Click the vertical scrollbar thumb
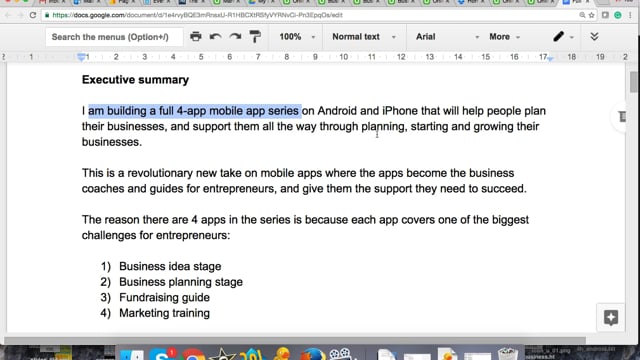Screen dimensions: 640x360 (633, 82)
